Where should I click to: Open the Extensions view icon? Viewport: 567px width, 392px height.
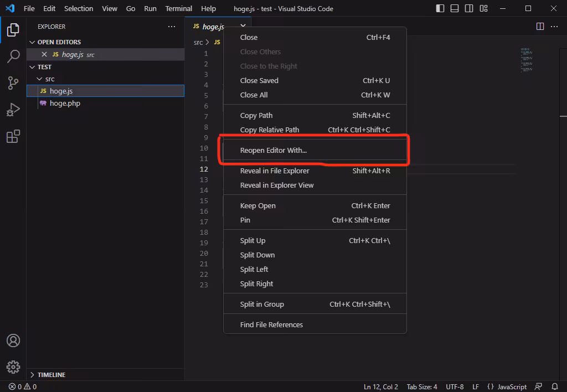click(13, 136)
